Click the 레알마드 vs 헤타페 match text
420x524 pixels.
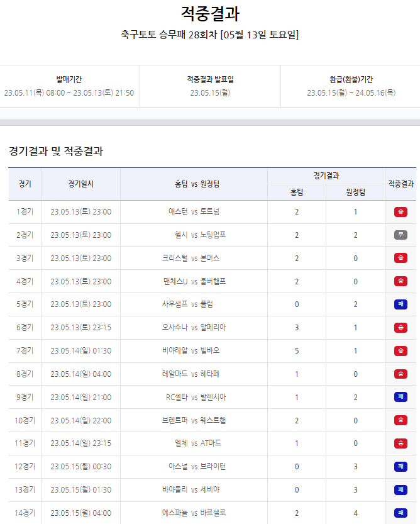pyautogui.click(x=191, y=374)
